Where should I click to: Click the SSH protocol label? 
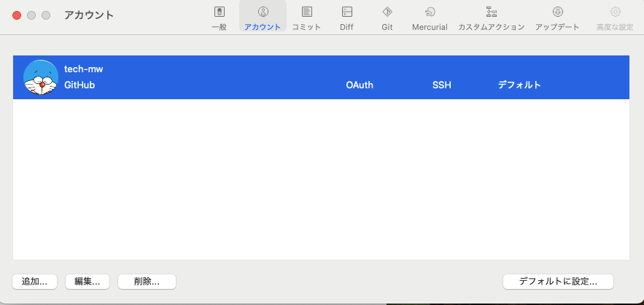coord(442,85)
